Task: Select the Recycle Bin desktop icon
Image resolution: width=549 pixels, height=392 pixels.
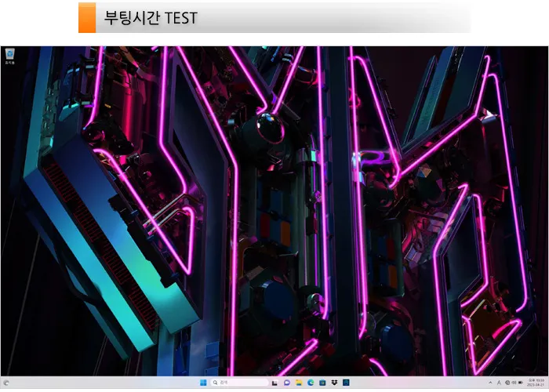Action: point(9,56)
